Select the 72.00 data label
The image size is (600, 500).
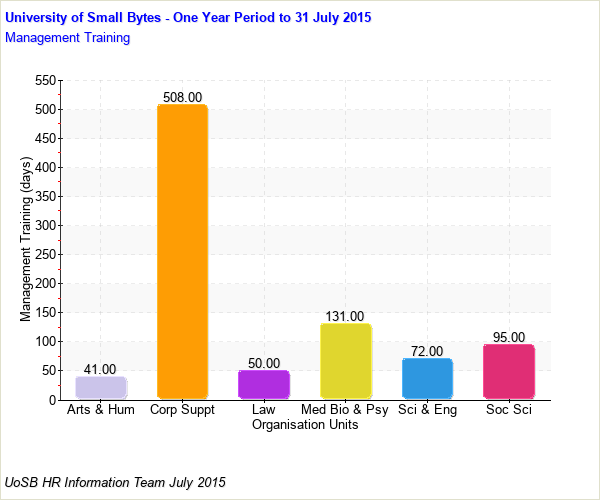tap(427, 351)
